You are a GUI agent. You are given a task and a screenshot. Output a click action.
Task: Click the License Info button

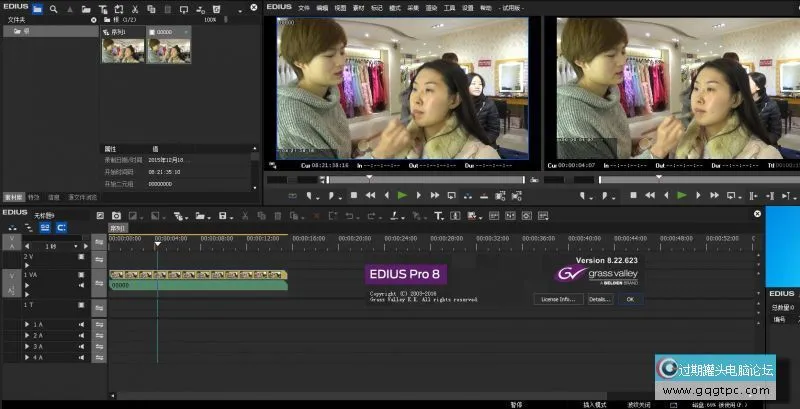tap(556, 299)
